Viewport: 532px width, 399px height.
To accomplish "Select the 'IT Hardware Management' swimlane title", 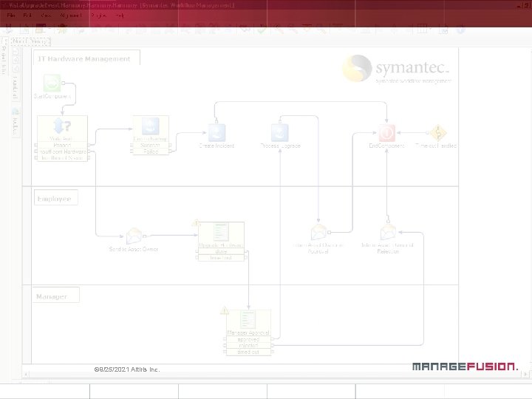I will (83, 59).
